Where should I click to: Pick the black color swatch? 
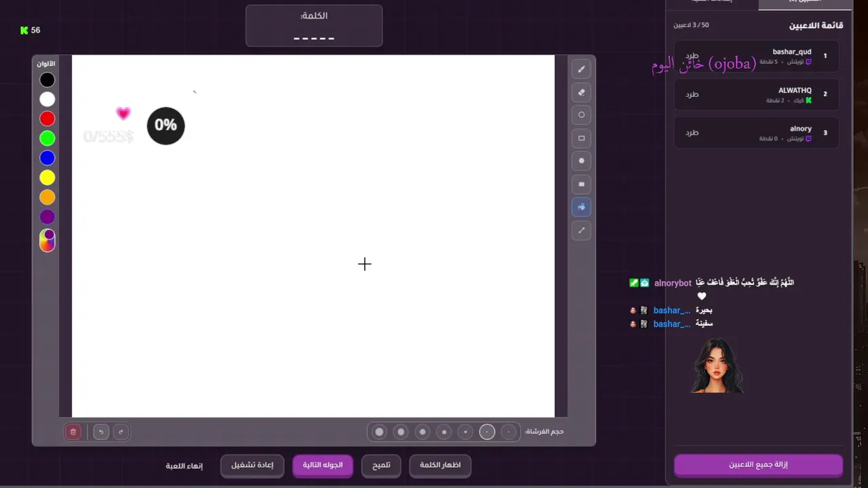click(x=47, y=80)
